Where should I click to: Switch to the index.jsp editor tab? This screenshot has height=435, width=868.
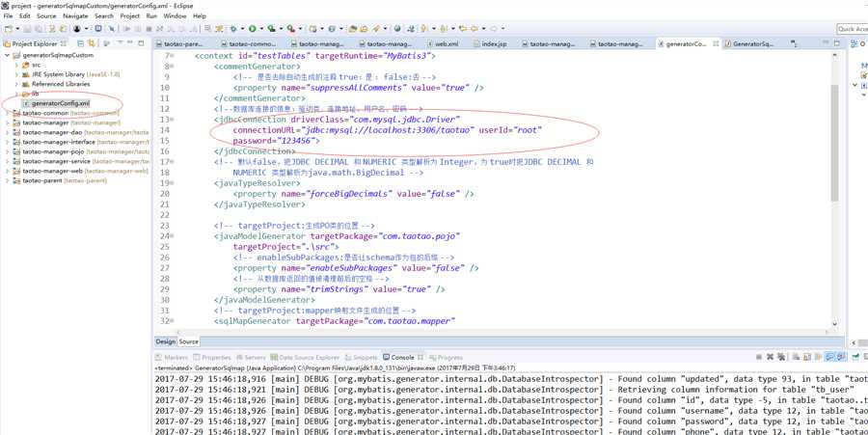pyautogui.click(x=491, y=43)
